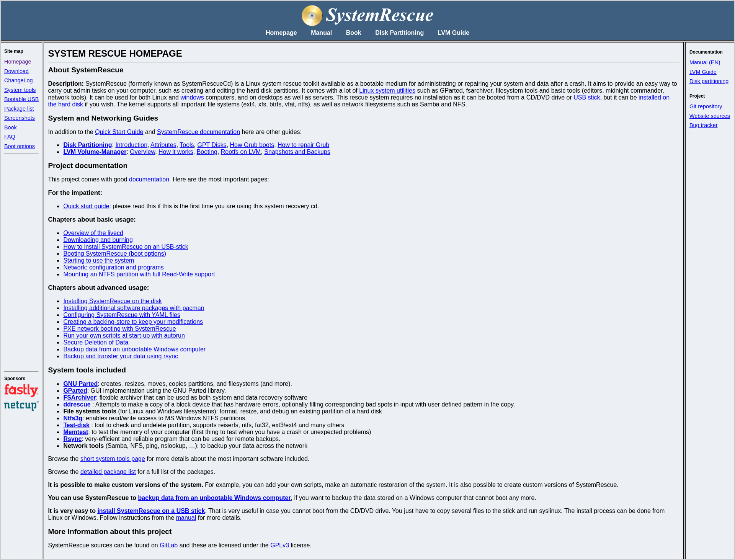Screen dimensions: 735x560
Task: Open the Disk Partitioning header menu item
Action: 399,33
